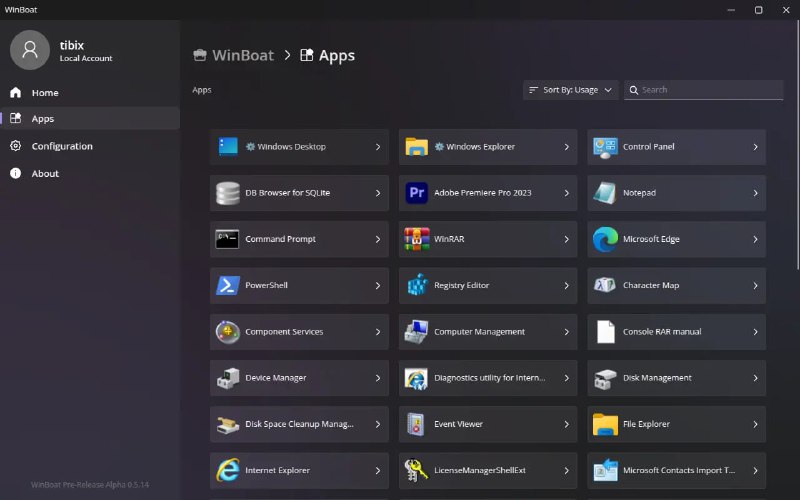
Task: Click the WinRAR books icon
Action: point(416,239)
